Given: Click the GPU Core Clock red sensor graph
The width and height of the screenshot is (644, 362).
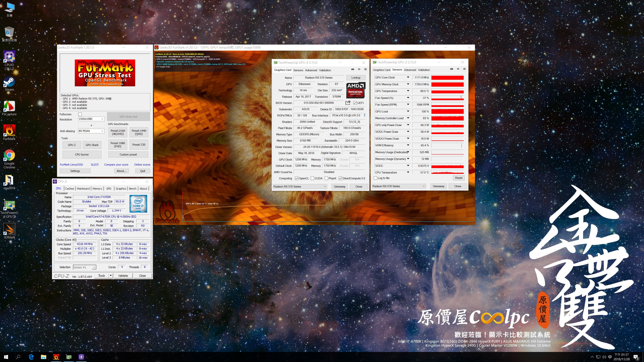Looking at the screenshot, I should (x=447, y=78).
